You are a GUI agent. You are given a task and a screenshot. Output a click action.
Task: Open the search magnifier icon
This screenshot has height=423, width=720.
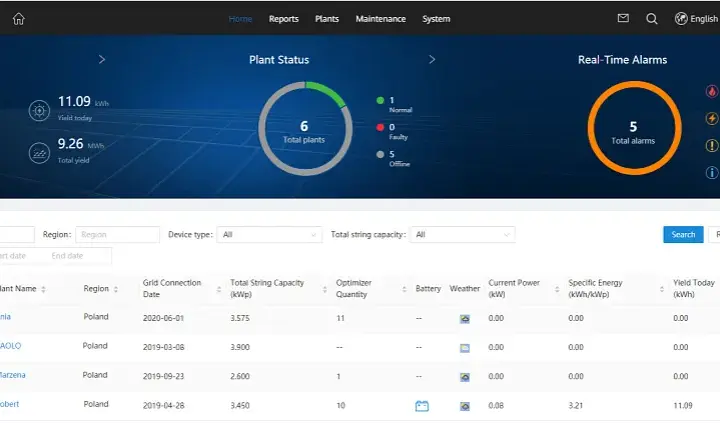point(652,19)
